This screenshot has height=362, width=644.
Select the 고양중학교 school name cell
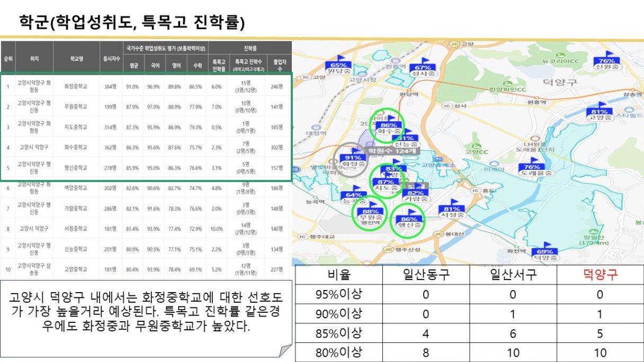[76, 269]
